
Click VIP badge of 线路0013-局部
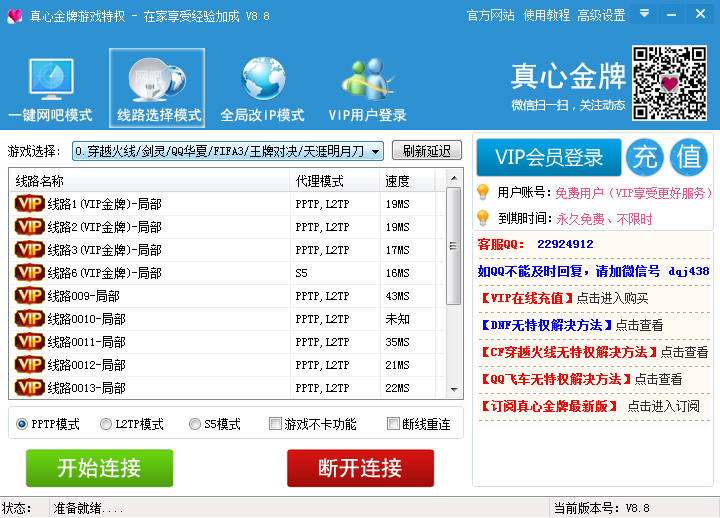click(30, 388)
